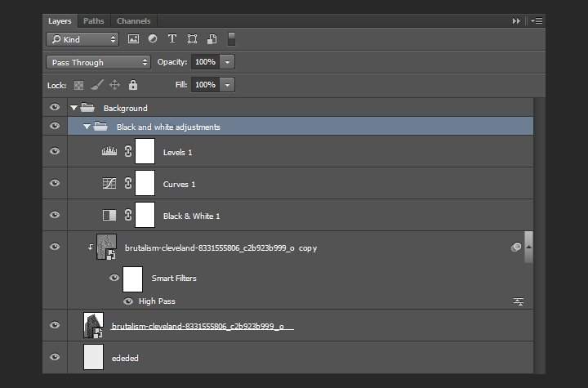Select the Smart Filters mask thumbnail

[133, 279]
